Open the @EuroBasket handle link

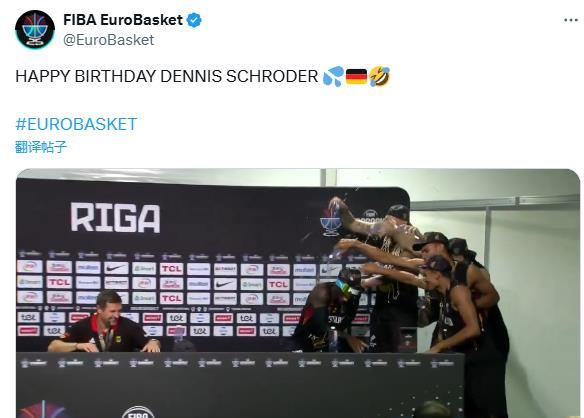[108, 40]
